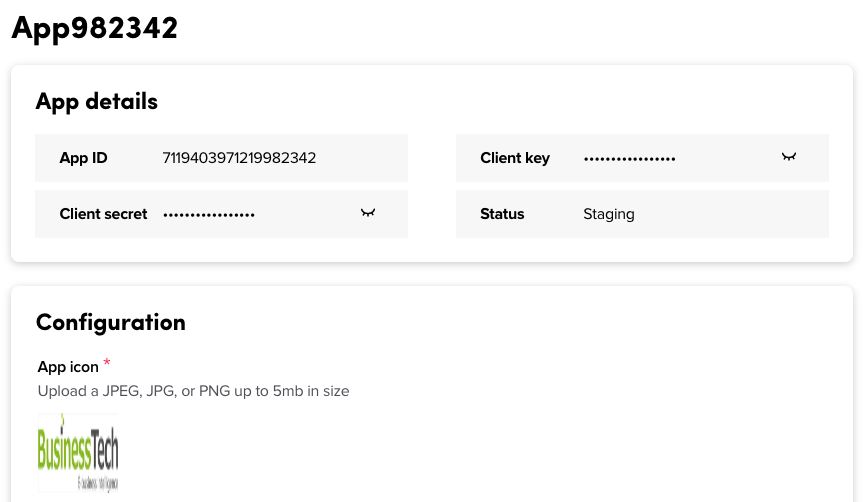Click the App982342 page title
The height and width of the screenshot is (502, 863).
[x=95, y=28]
